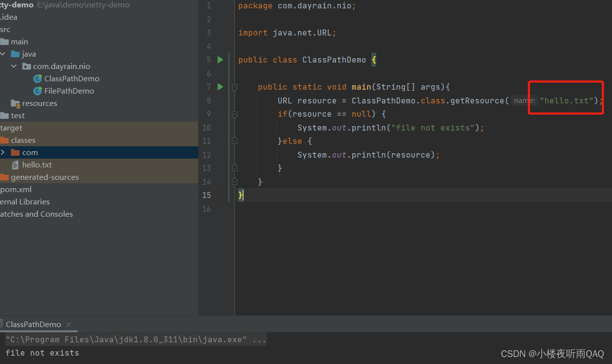Screen dimensions: 612x364
Task: Click if(resource == null) condition
Action: click(331, 114)
